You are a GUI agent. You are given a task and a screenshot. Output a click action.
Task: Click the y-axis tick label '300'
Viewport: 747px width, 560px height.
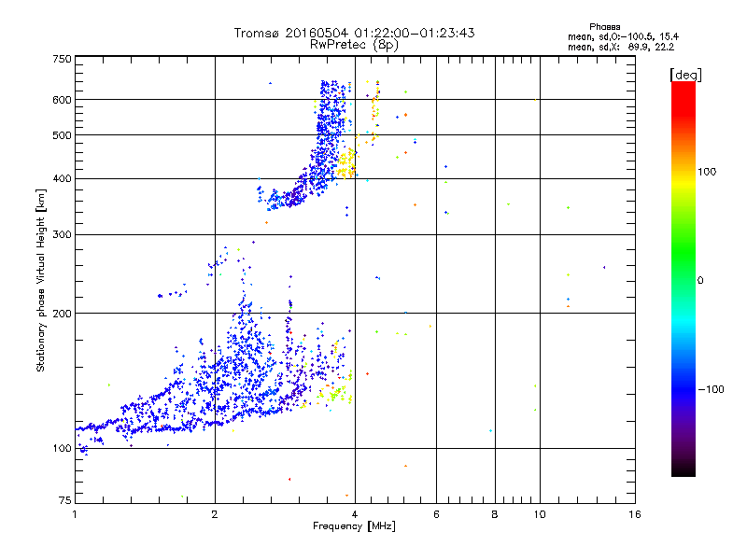[x=62, y=235]
